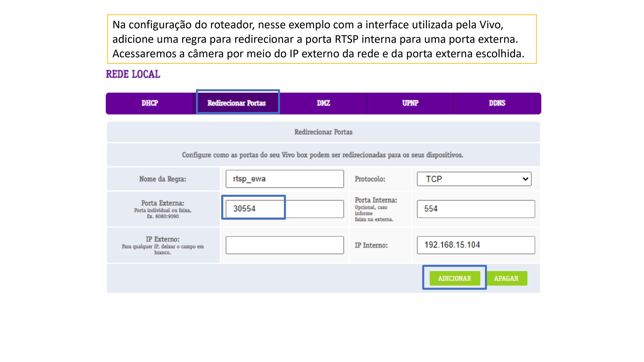Screen dimensions: 644x362
Task: Click the IP Externo label text
Action: coord(163,239)
